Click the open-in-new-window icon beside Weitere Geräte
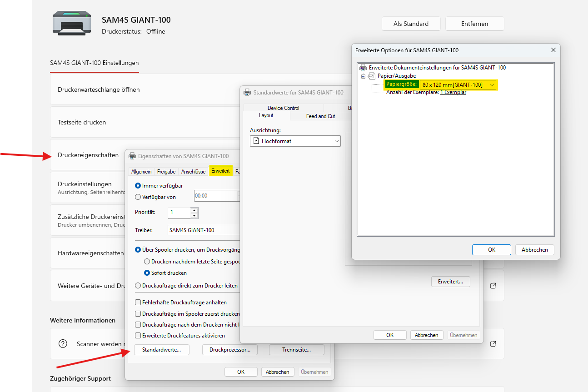Viewport: 588px width, 392px height. click(x=493, y=286)
